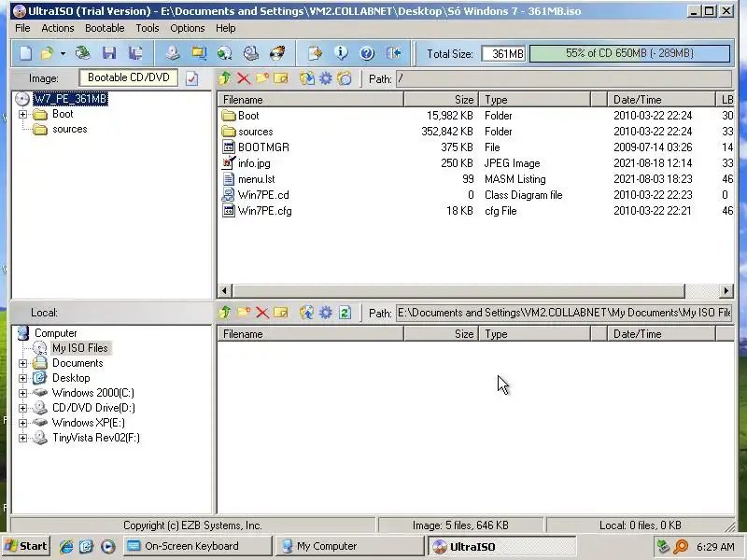Expand the Desktop node in local tree
Screen dimensions: 747x560
[22, 378]
